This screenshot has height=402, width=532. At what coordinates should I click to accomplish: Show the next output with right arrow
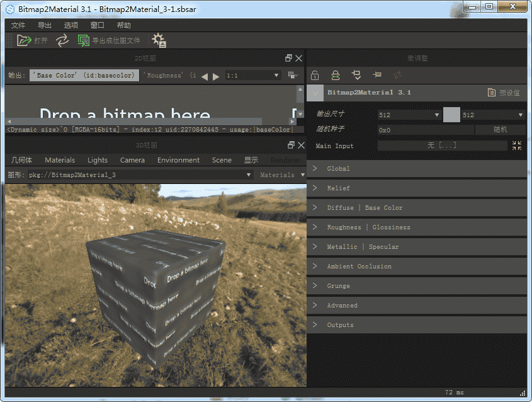[217, 76]
